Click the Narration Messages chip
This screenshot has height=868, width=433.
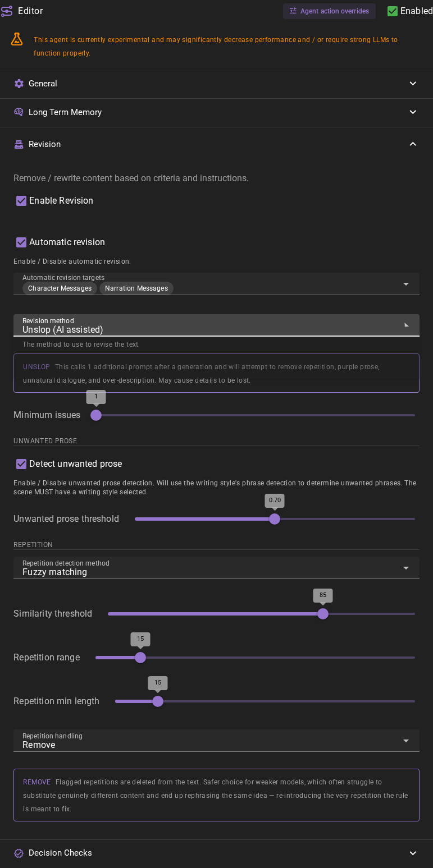[x=136, y=288]
